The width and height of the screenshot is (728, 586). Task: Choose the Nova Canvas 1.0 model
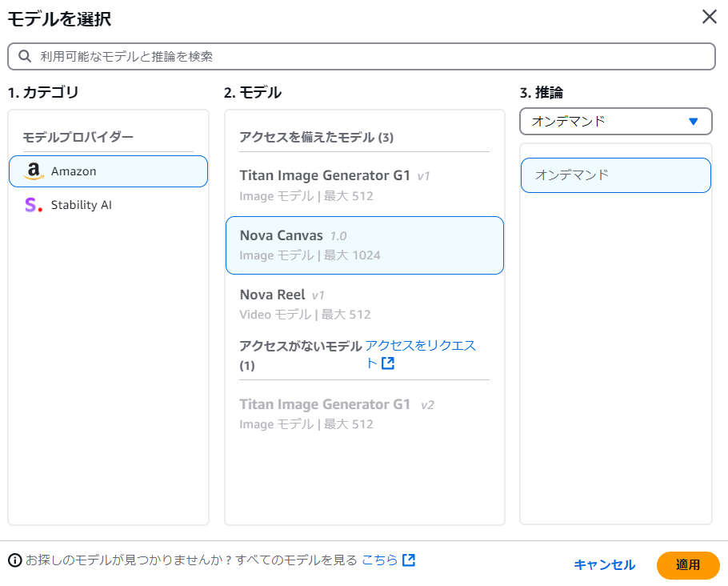pos(365,245)
